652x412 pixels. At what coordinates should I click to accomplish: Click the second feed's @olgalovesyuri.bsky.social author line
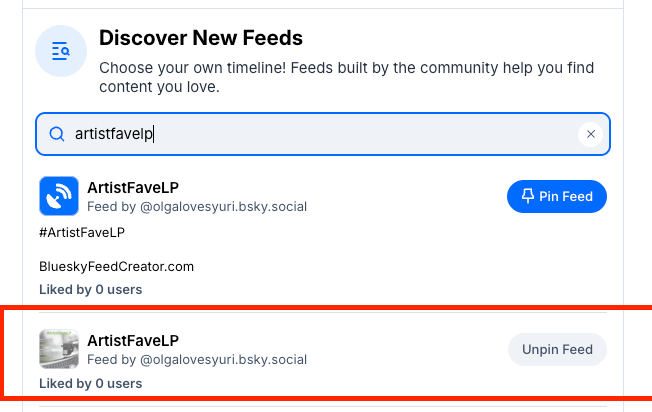pyautogui.click(x=197, y=359)
